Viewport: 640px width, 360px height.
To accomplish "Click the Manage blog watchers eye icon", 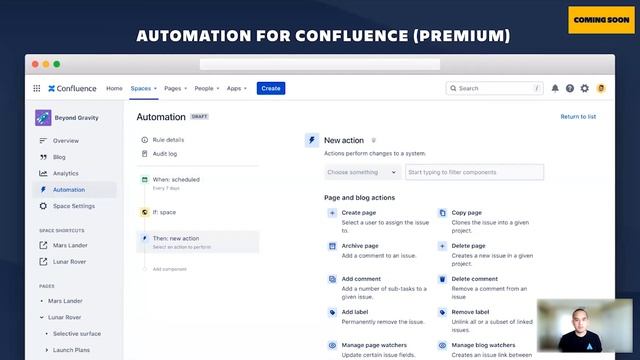I will [x=442, y=345].
